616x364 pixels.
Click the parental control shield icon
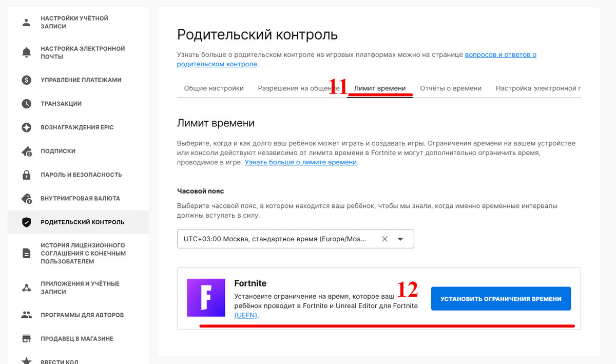pos(26,222)
